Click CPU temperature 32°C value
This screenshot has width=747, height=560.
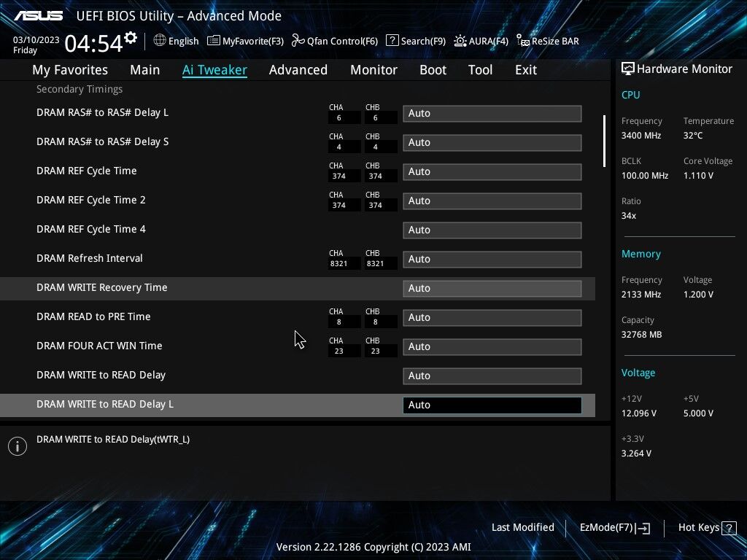click(693, 136)
